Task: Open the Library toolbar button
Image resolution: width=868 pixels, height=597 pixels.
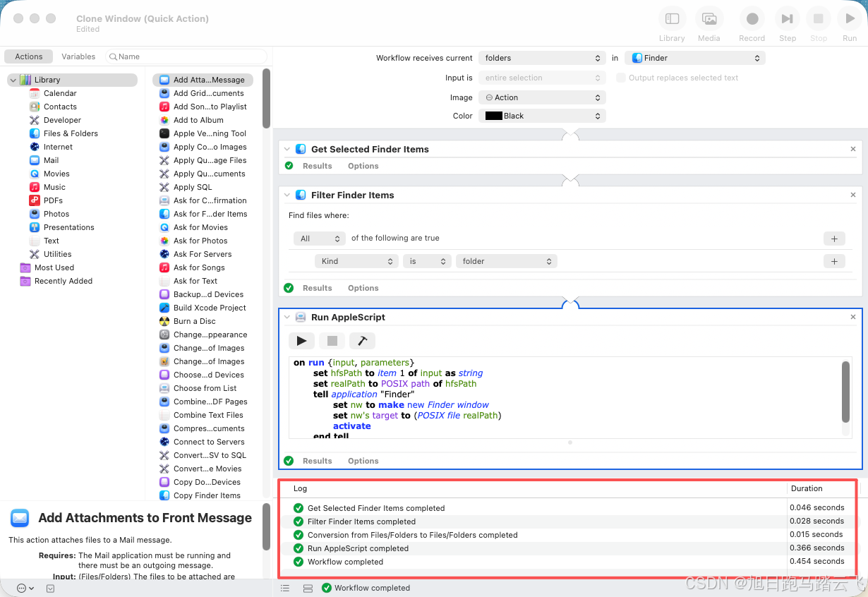Action: (672, 19)
